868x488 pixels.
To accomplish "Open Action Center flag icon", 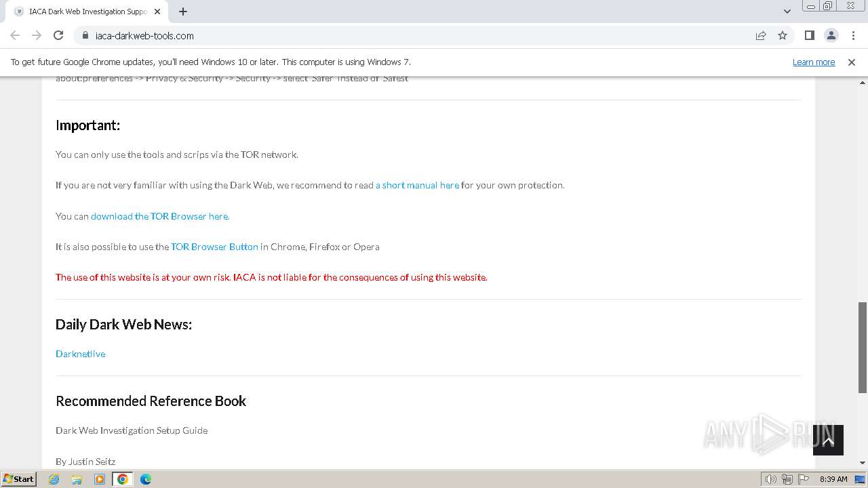I will (804, 479).
